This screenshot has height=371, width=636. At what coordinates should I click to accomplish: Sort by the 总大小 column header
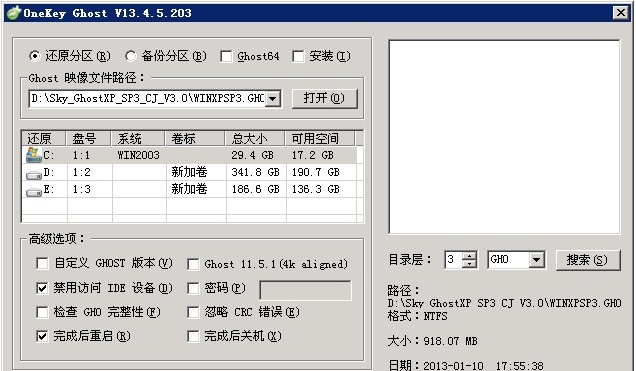[255, 139]
